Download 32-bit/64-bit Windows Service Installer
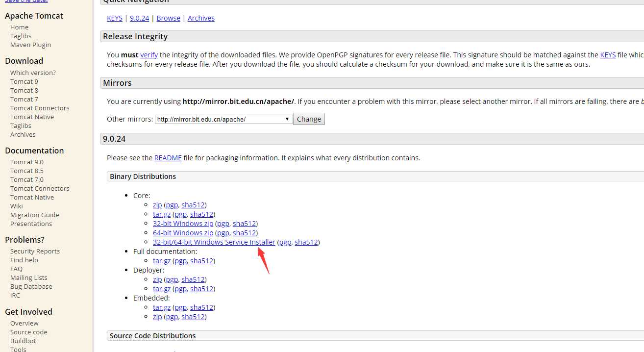This screenshot has width=644, height=352. 214,242
